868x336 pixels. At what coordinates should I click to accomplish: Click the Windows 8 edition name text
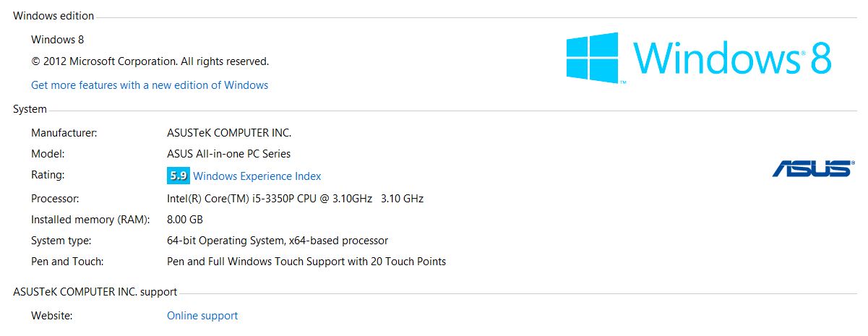click(58, 40)
